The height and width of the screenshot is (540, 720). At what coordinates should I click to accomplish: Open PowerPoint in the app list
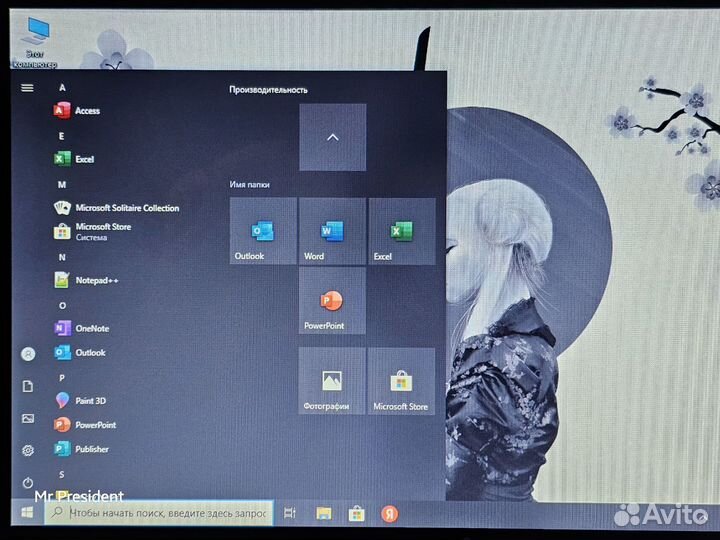(85, 425)
